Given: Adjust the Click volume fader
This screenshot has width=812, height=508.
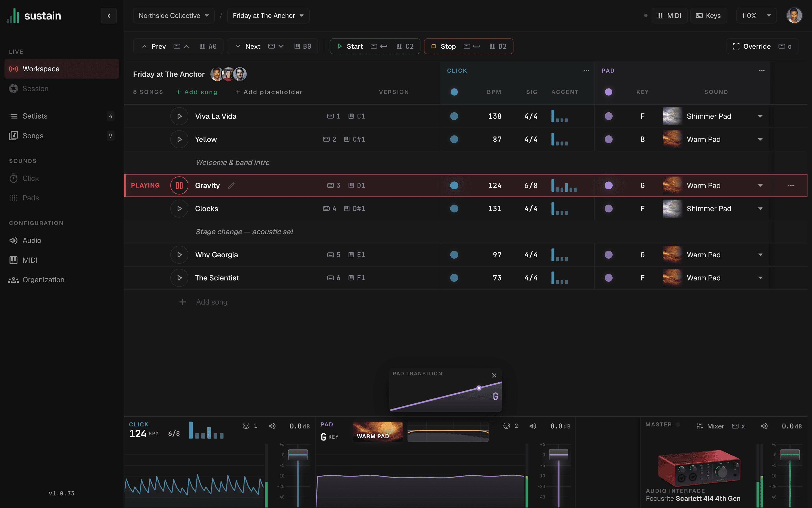Looking at the screenshot, I should click(298, 455).
